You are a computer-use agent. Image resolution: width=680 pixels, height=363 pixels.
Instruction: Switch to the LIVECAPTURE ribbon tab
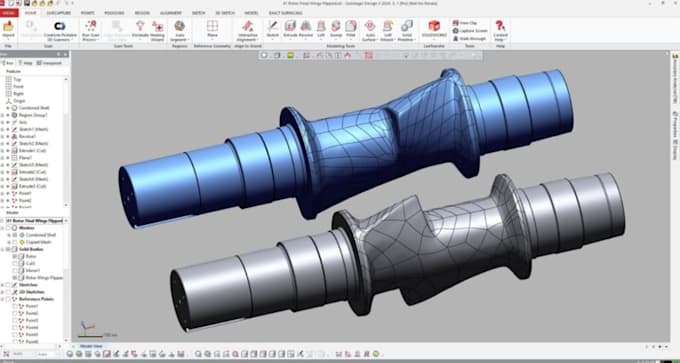[59, 13]
